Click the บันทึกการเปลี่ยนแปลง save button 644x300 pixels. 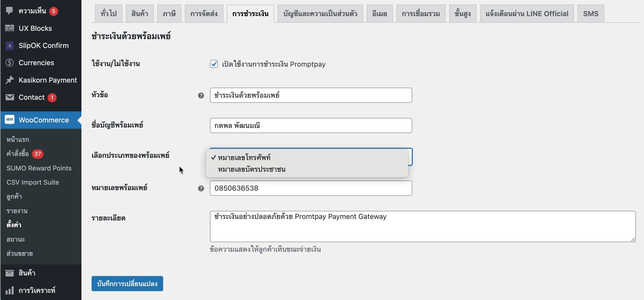pos(127,284)
